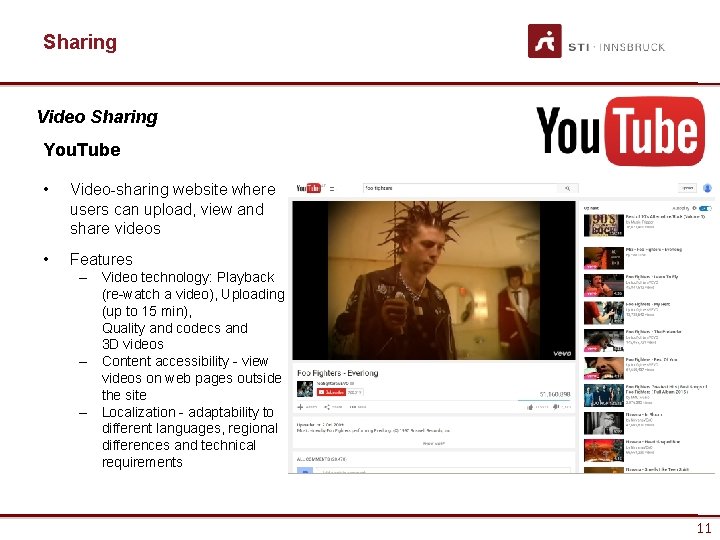The height and width of the screenshot is (540, 720).
Task: Click the channel name link under the title
Action: click(335, 383)
